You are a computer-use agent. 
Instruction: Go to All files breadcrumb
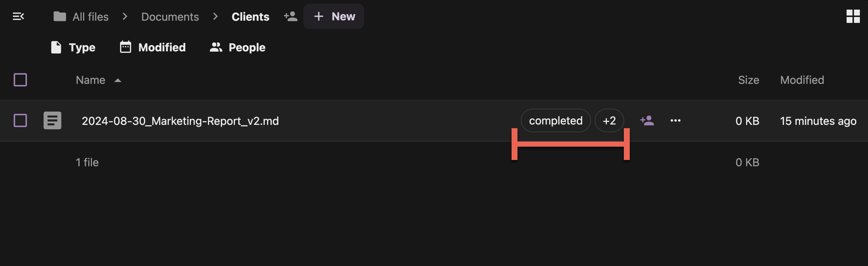[x=90, y=17]
